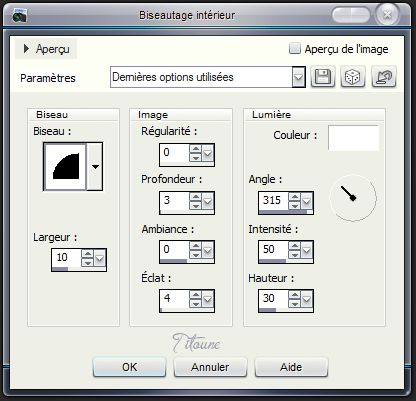Open the Biseau shape dropdown arrow

(x=95, y=166)
